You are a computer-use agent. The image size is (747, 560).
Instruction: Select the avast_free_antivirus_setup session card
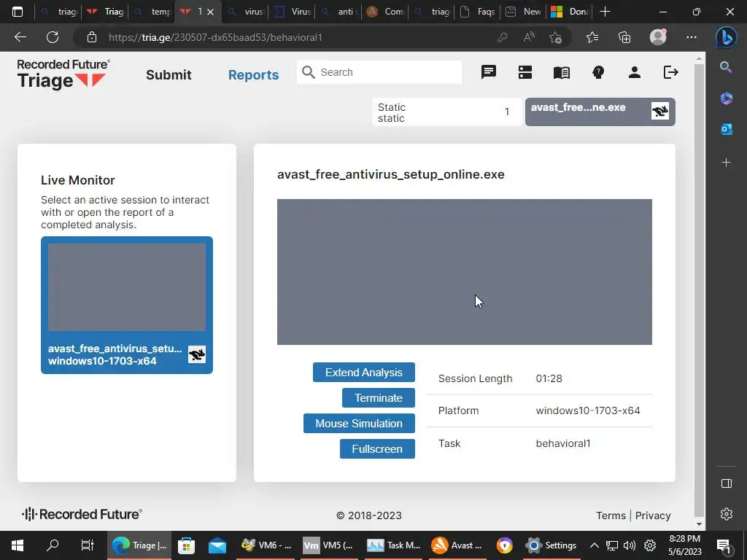point(127,306)
